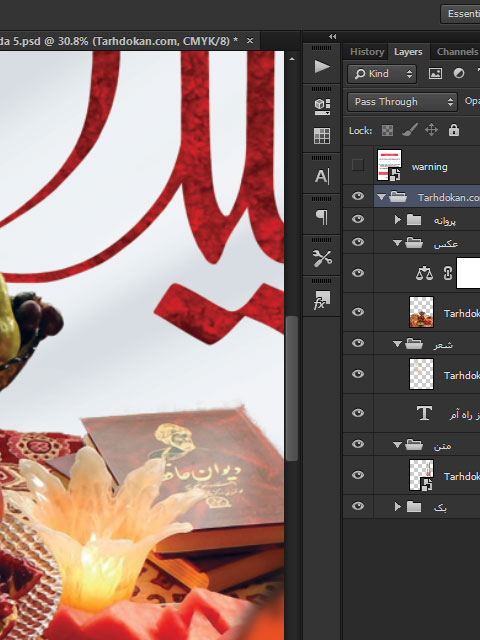Expand the پروانه layer group
The image size is (480, 640).
coord(398,220)
